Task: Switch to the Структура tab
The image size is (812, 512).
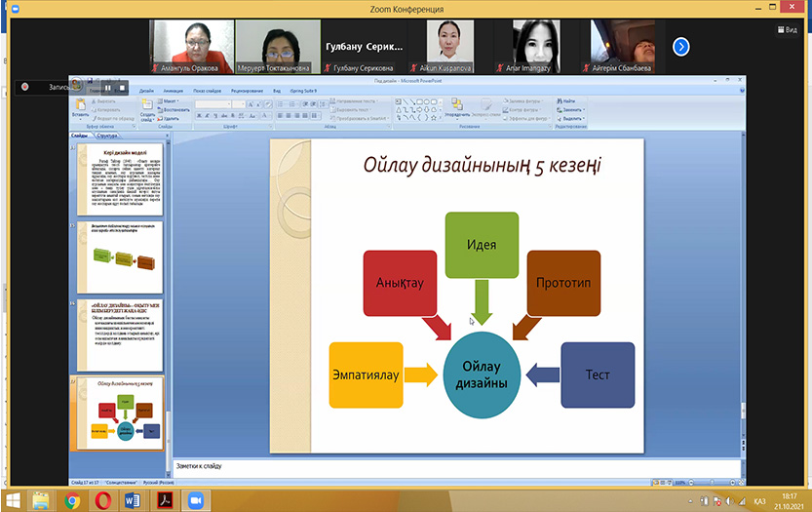Action: [107, 136]
